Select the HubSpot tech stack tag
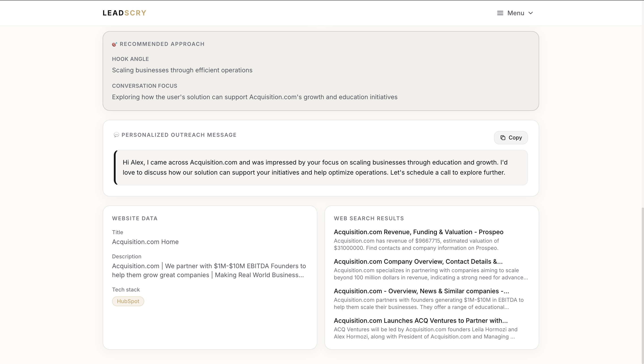 point(128,301)
